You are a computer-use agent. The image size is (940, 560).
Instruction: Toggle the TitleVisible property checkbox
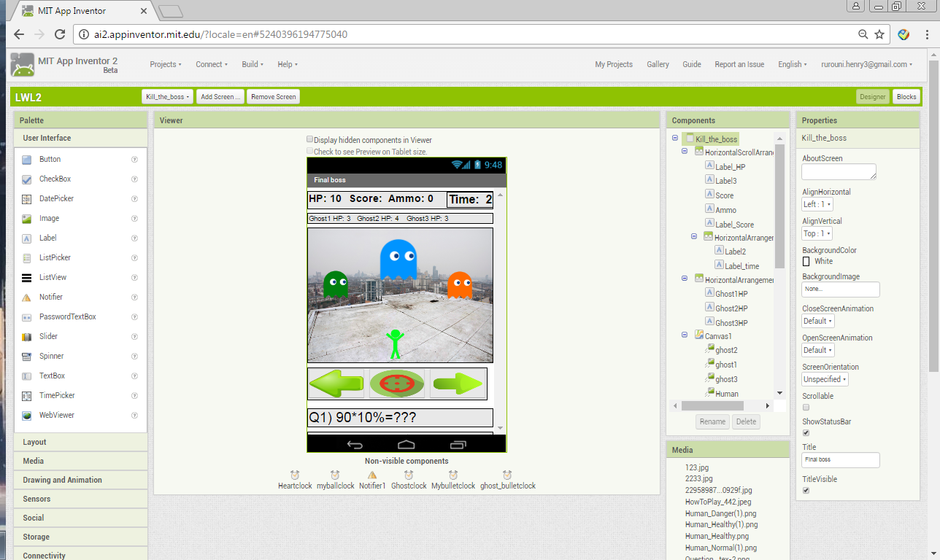click(x=806, y=490)
